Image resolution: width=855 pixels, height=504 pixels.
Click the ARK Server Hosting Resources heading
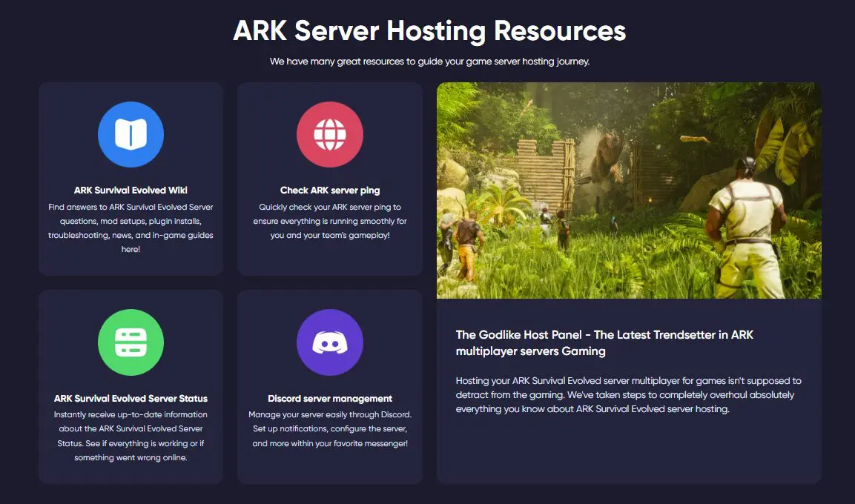(429, 30)
